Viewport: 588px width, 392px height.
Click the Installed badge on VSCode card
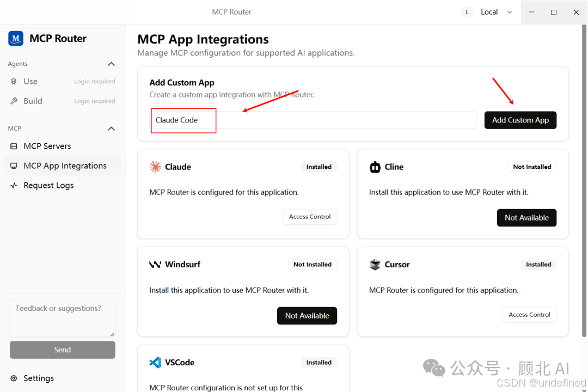(x=318, y=363)
